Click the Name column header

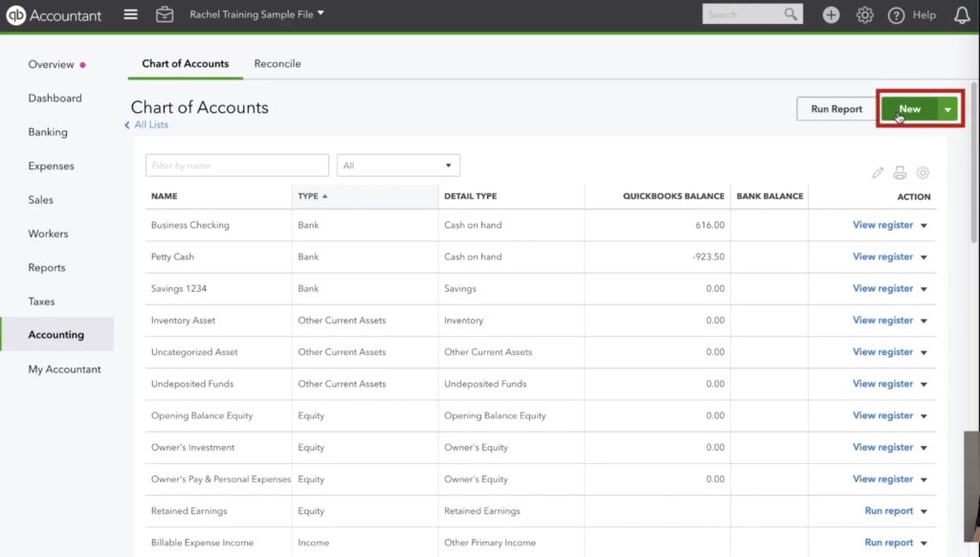coord(165,196)
